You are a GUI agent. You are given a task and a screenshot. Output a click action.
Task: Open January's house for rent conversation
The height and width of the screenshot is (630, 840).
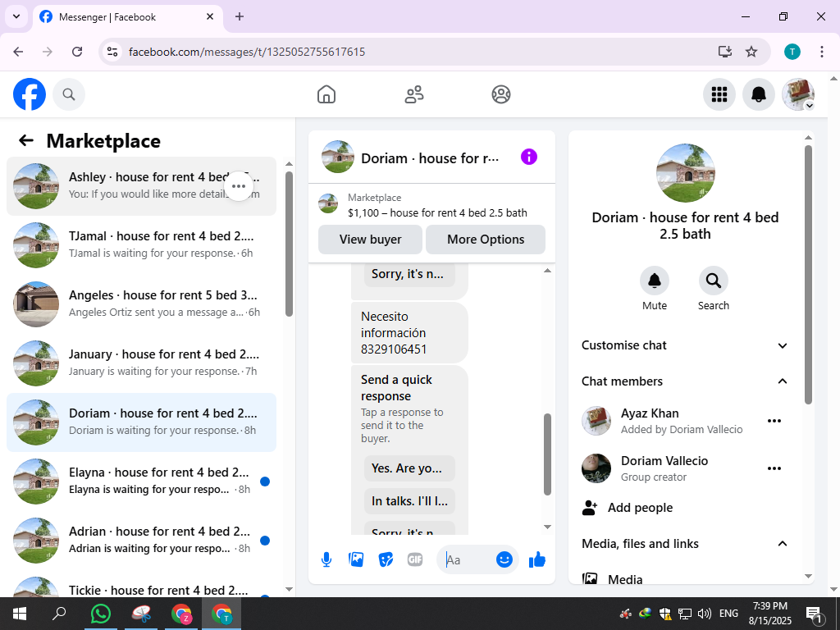[141, 363]
